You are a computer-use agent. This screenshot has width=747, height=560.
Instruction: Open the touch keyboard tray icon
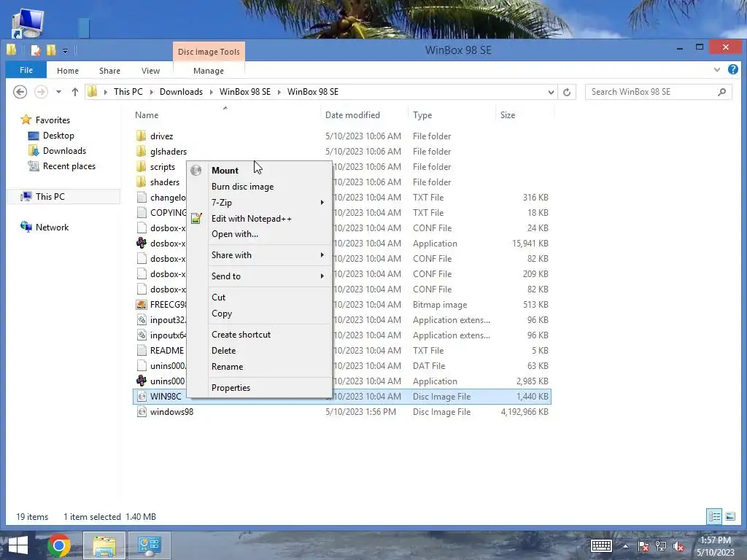tap(601, 545)
